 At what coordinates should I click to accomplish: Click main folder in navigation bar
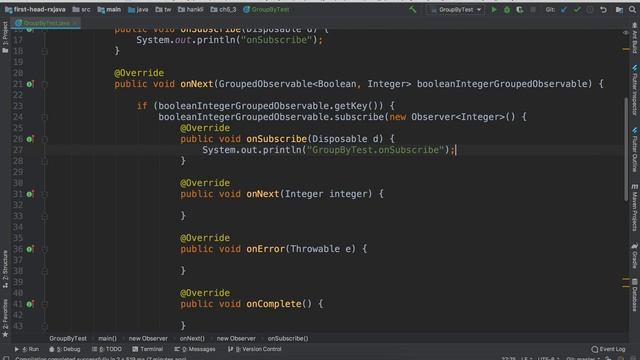[109, 9]
